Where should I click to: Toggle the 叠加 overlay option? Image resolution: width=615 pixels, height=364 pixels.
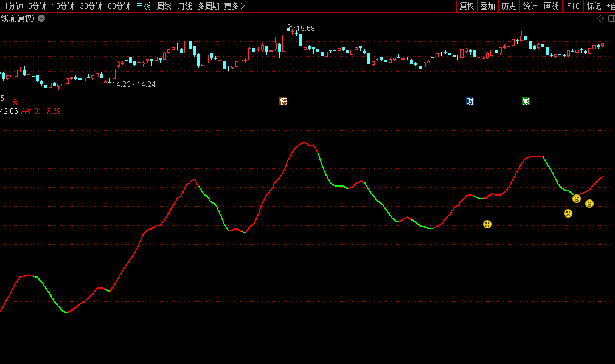pyautogui.click(x=487, y=6)
